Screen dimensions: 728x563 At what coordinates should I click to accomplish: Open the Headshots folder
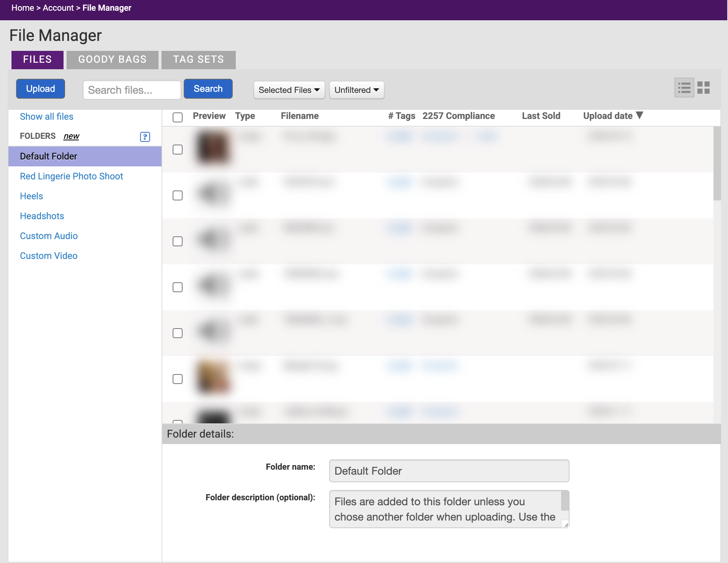point(42,216)
